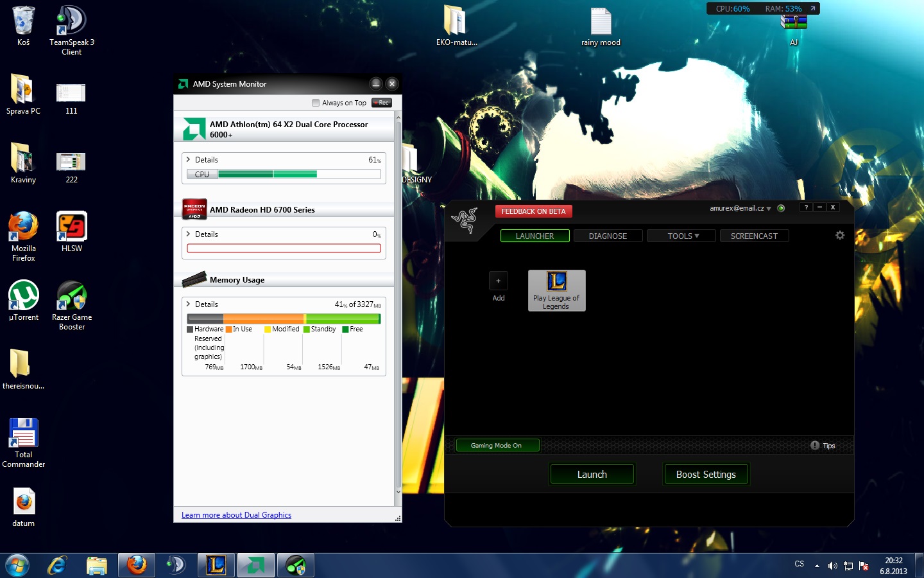Click the FEEDBACK ON BETA button
Viewport: 924px width, 578px height.
tap(534, 211)
